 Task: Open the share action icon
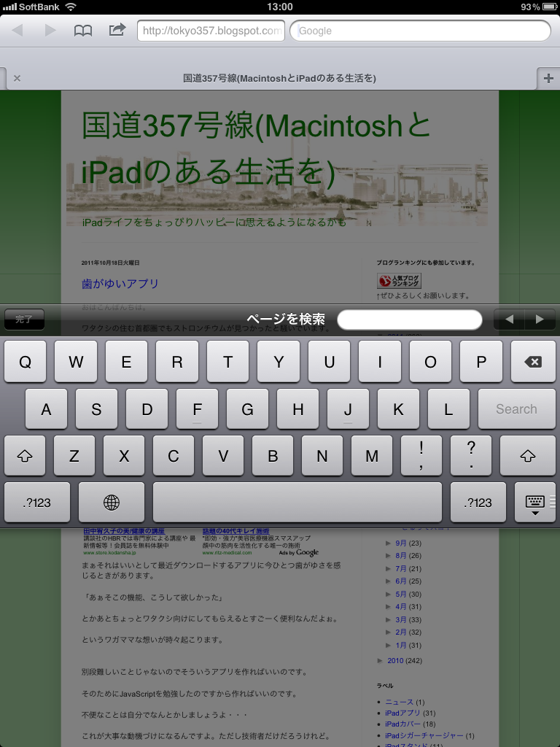click(117, 29)
